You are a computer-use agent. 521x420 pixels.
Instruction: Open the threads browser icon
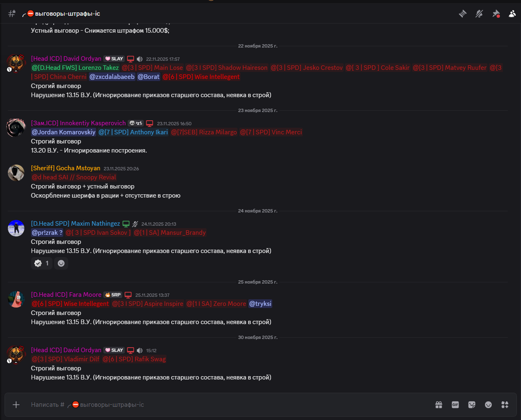462,14
